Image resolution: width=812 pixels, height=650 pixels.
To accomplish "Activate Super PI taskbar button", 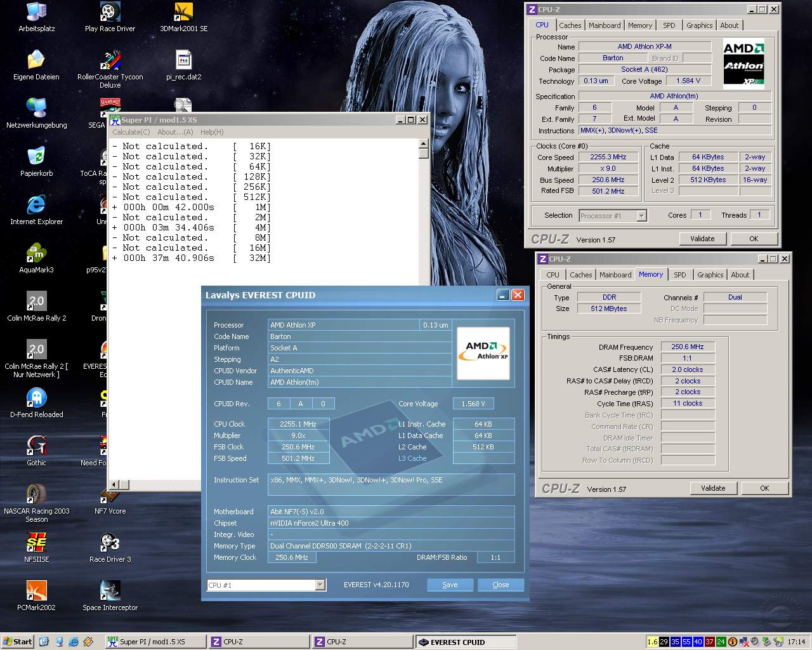I will [156, 642].
